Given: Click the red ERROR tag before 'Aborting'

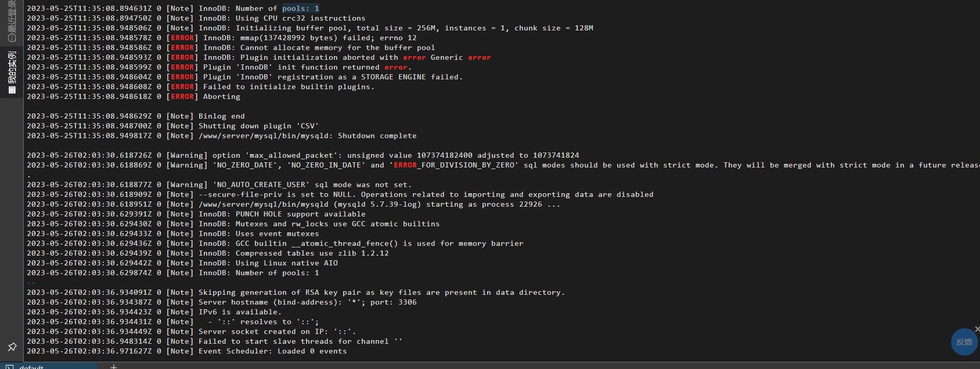Looking at the screenshot, I should tap(182, 96).
